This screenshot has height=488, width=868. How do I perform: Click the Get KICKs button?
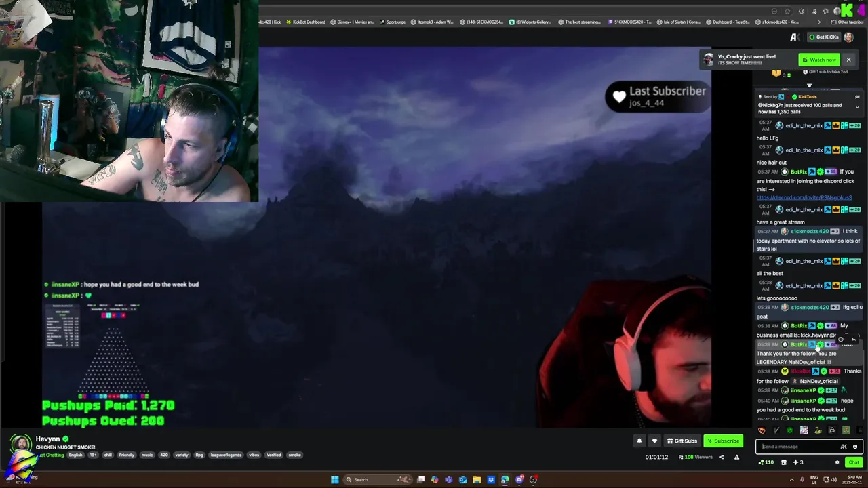tap(823, 37)
